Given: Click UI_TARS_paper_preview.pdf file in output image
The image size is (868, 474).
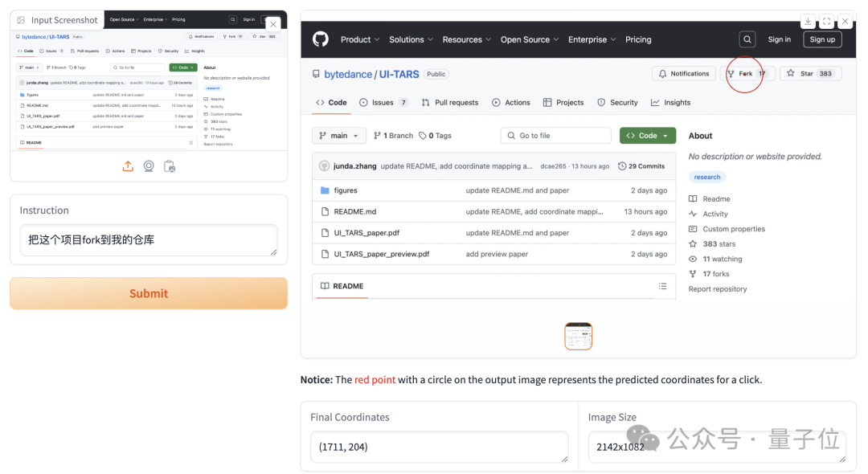Looking at the screenshot, I should (382, 254).
